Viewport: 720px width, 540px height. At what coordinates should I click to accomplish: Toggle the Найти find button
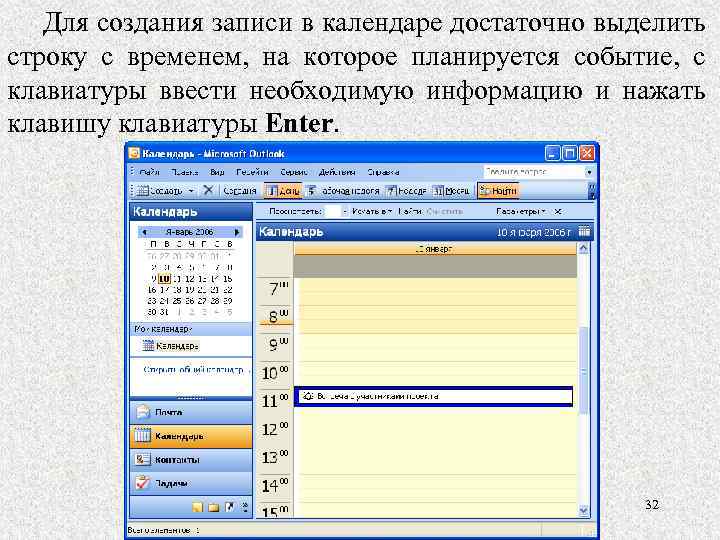pyautogui.click(x=499, y=191)
